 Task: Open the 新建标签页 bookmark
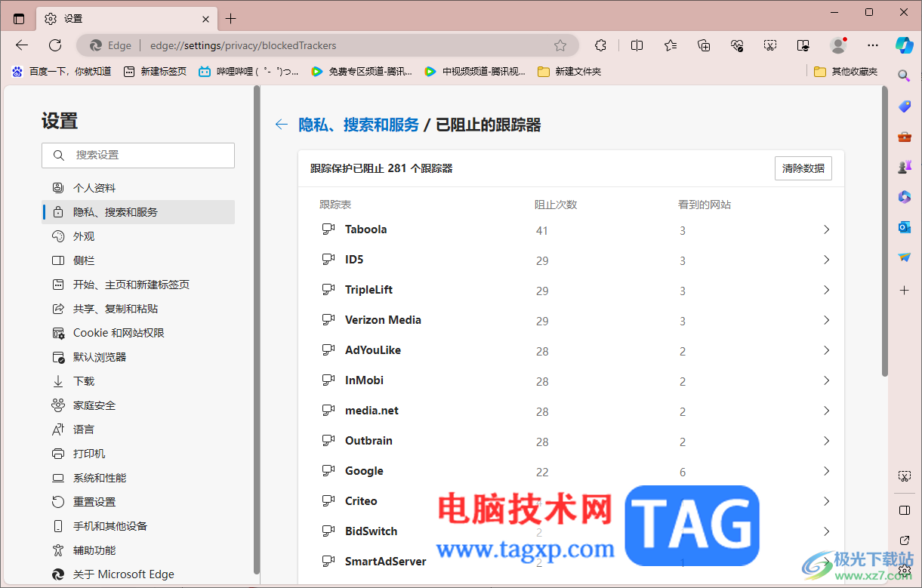pyautogui.click(x=155, y=72)
